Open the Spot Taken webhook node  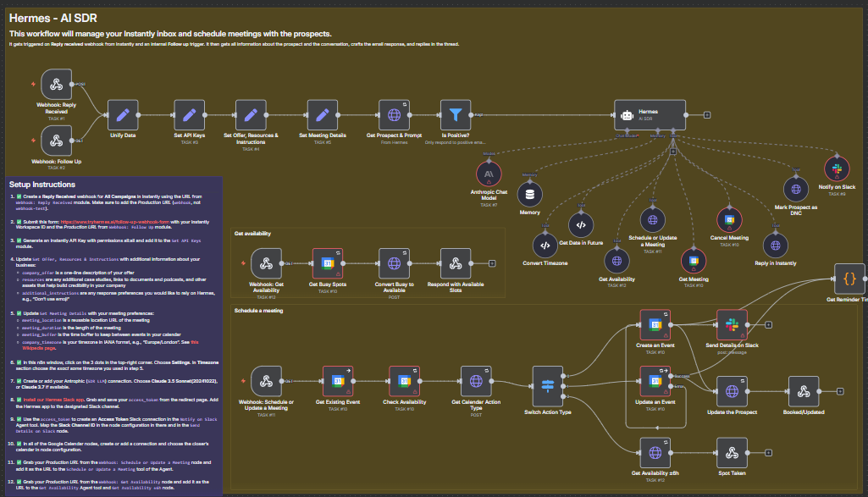point(730,452)
